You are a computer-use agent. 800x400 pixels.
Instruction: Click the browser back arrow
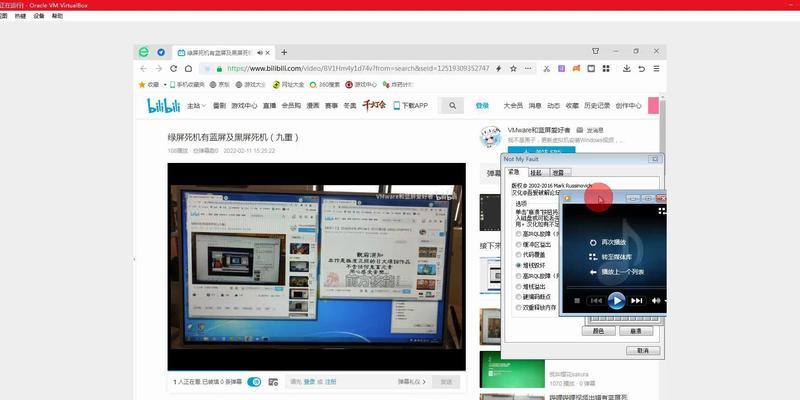[x=143, y=68]
